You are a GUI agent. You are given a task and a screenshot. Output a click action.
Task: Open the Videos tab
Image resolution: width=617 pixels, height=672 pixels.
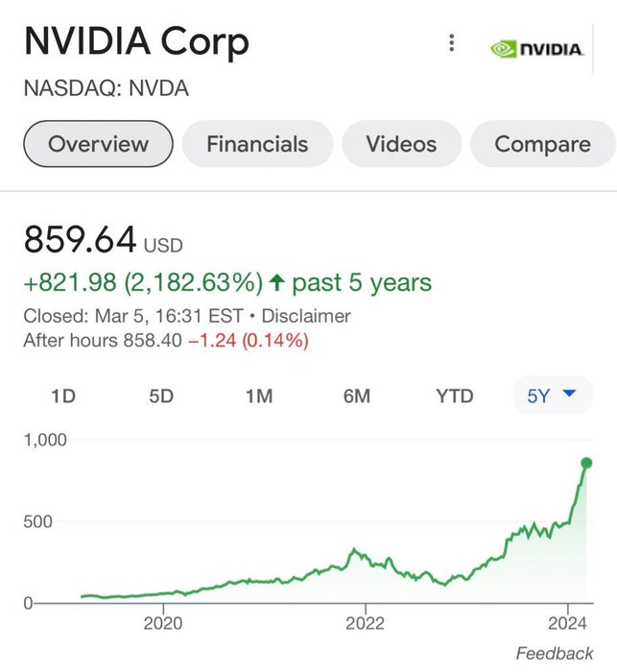point(401,144)
